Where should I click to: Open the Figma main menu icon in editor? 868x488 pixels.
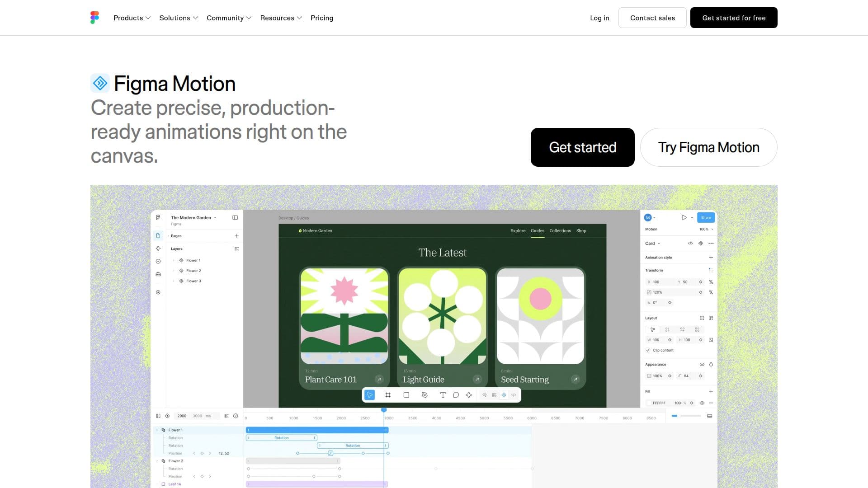tap(158, 217)
